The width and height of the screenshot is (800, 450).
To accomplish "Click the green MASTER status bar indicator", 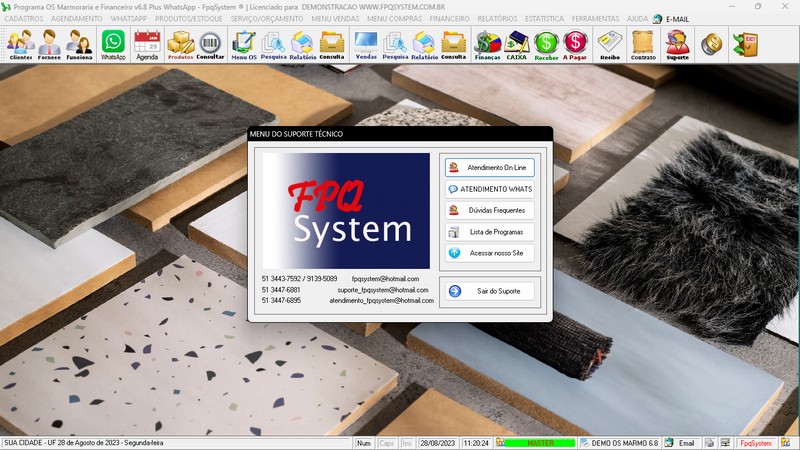I will tap(540, 443).
